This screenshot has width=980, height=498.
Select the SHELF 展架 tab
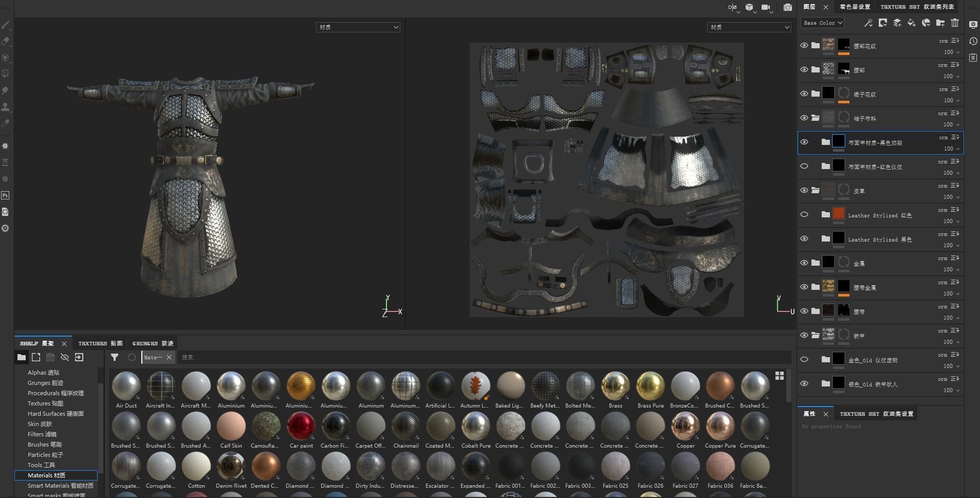click(x=37, y=343)
